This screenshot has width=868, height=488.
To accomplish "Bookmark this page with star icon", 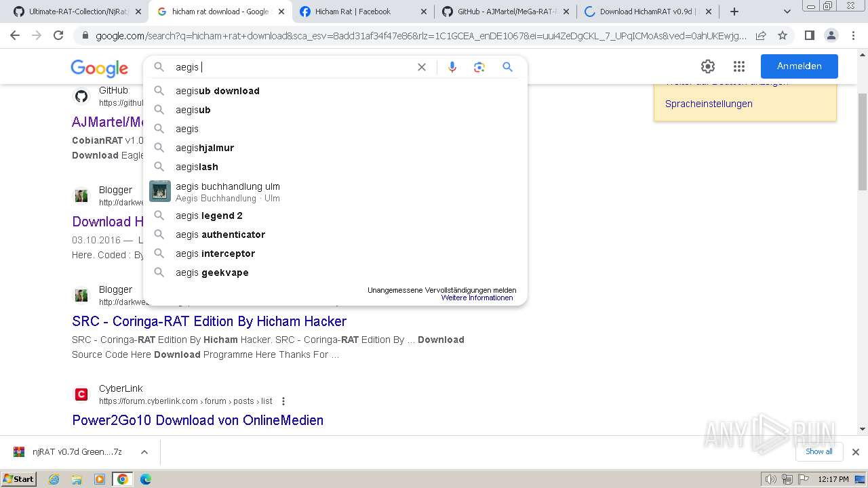I will [x=783, y=35].
